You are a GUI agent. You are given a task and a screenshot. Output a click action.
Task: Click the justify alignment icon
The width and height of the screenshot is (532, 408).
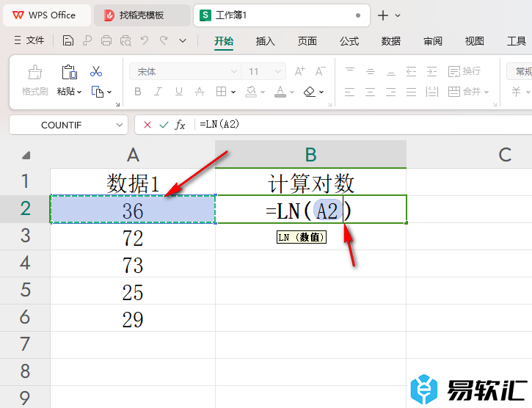click(x=411, y=92)
